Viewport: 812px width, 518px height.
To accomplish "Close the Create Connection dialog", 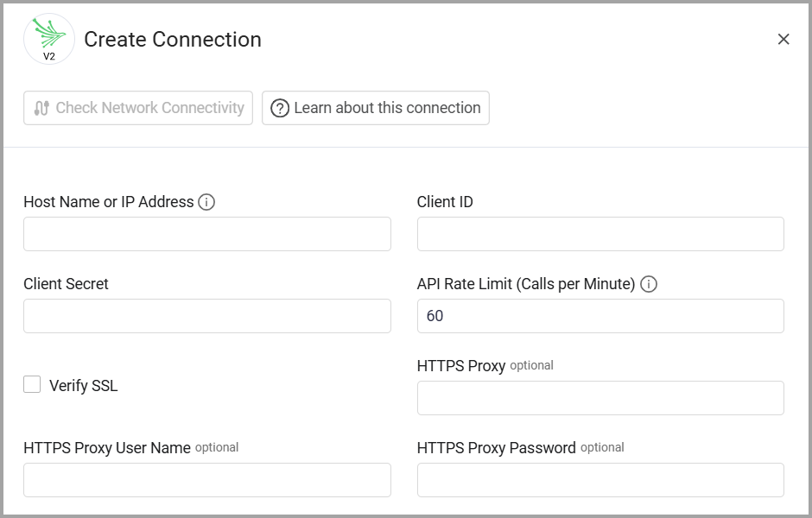I will click(x=783, y=39).
